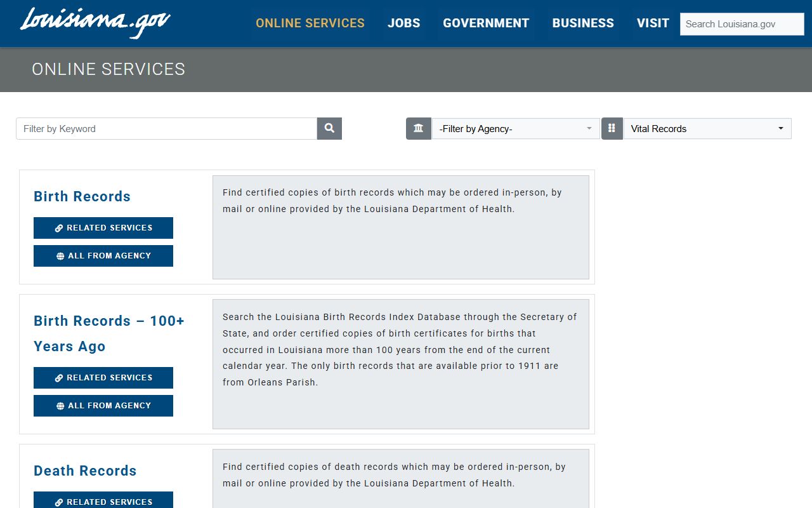Click the Birth Records description text
The width and height of the screenshot is (812, 508).
pyautogui.click(x=392, y=201)
